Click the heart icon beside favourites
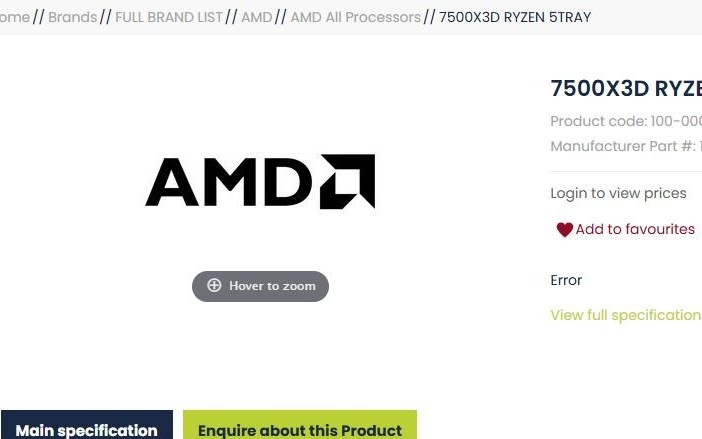The height and width of the screenshot is (439, 702). 564,230
